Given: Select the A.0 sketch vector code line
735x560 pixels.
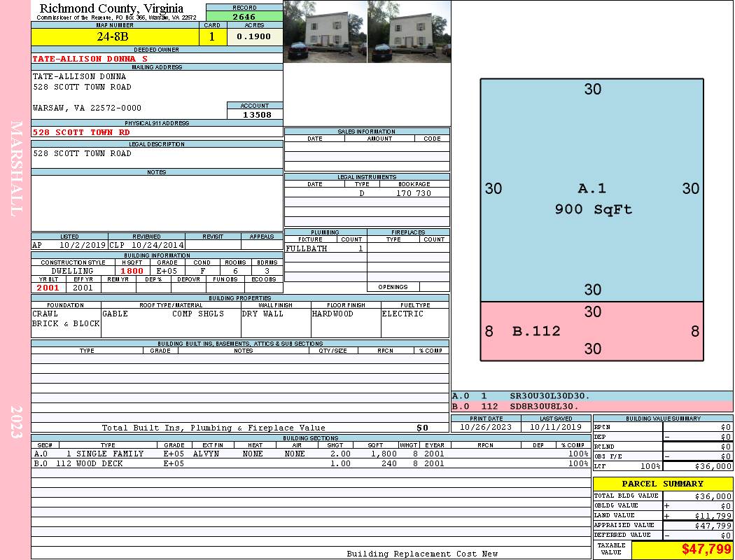Looking at the screenshot, I should [x=592, y=396].
